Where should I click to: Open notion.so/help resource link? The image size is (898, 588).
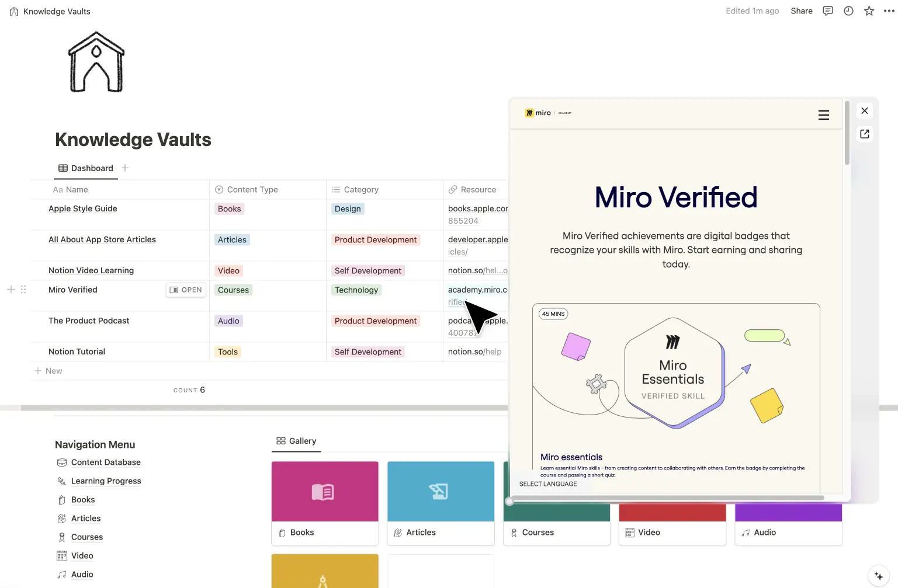click(x=474, y=352)
